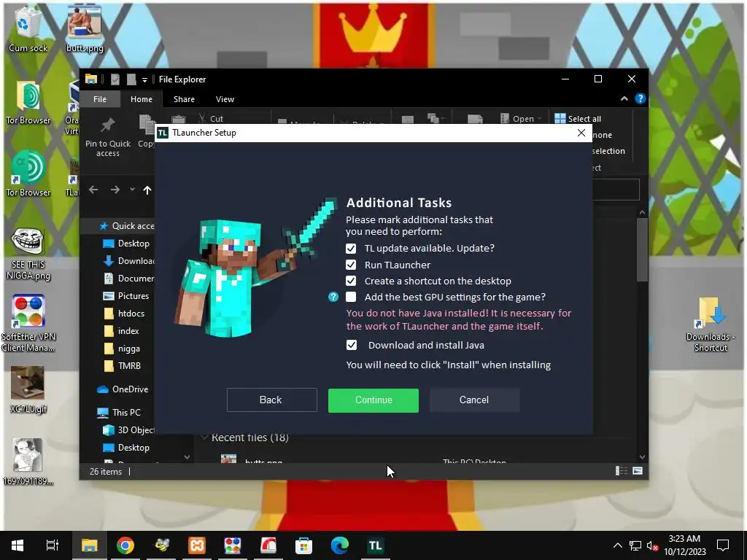Switch to large thumbnails view icon
The image size is (747, 560).
pyautogui.click(x=638, y=472)
